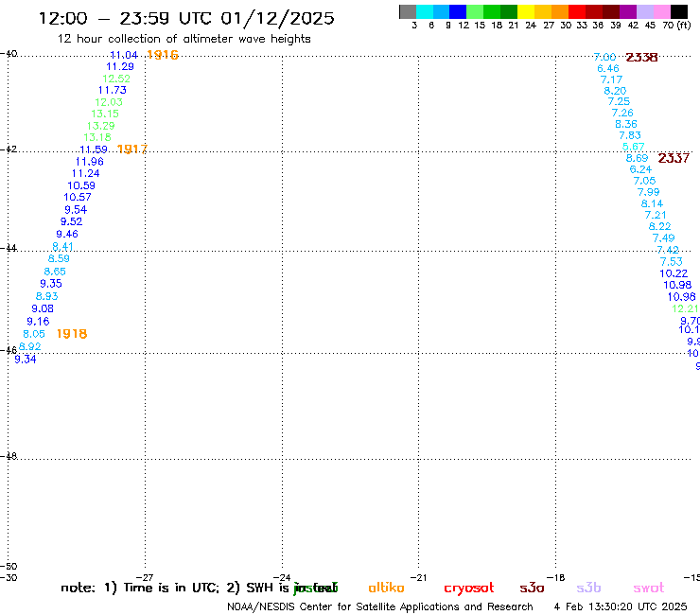Click the maroon pass label '2337'

pos(674,158)
